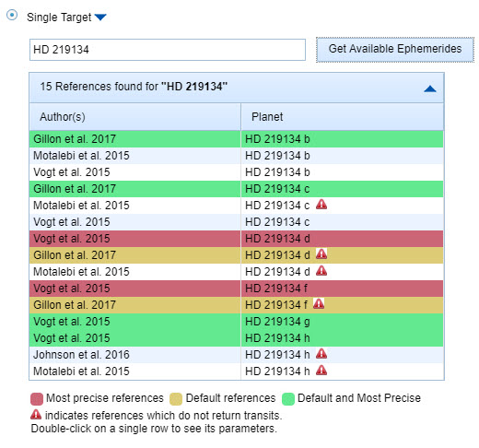479x448 pixels.
Task: Click the Get Available Ephemerides button
Action: point(395,49)
